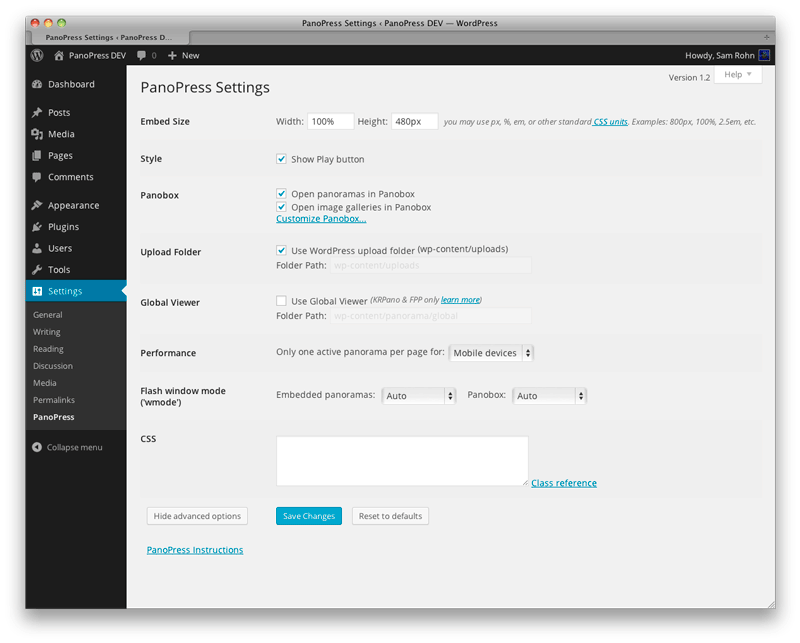Open Discussion settings submenu

pyautogui.click(x=53, y=366)
